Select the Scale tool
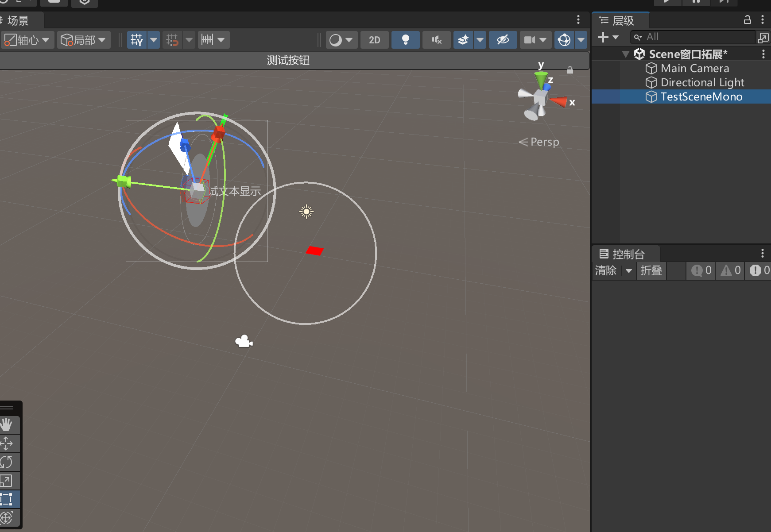The image size is (771, 532). 7,481
